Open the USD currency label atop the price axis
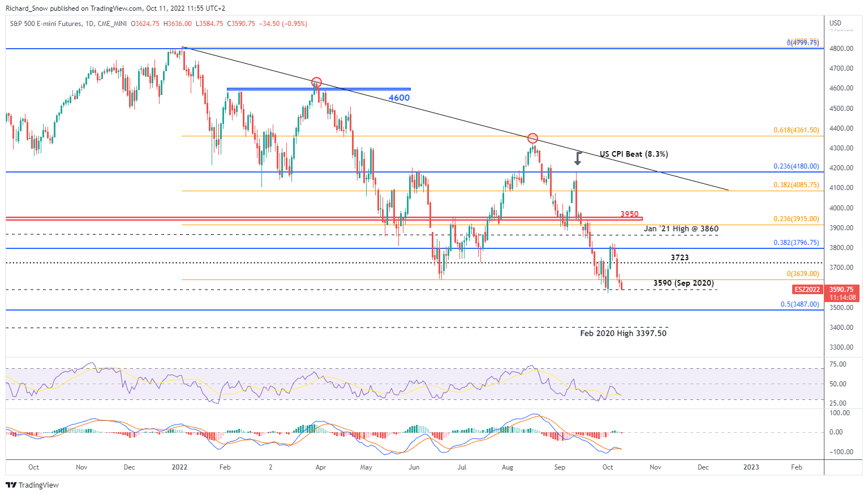 835,23
